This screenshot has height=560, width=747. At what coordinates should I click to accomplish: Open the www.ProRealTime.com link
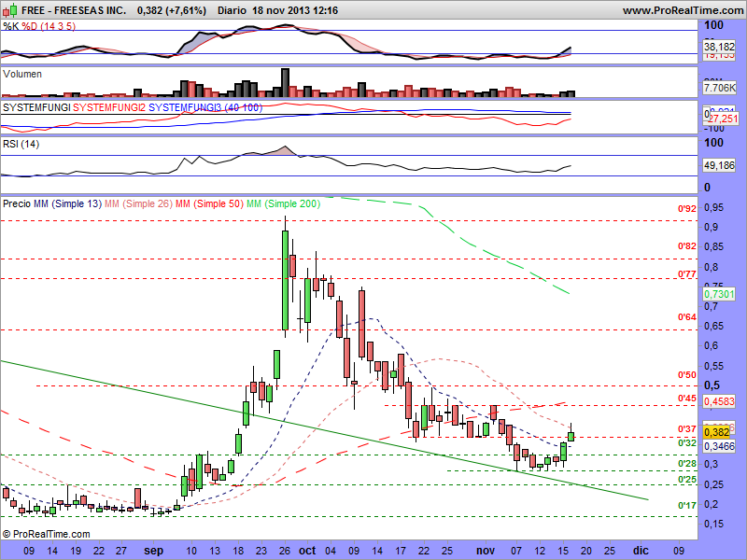[x=683, y=10]
